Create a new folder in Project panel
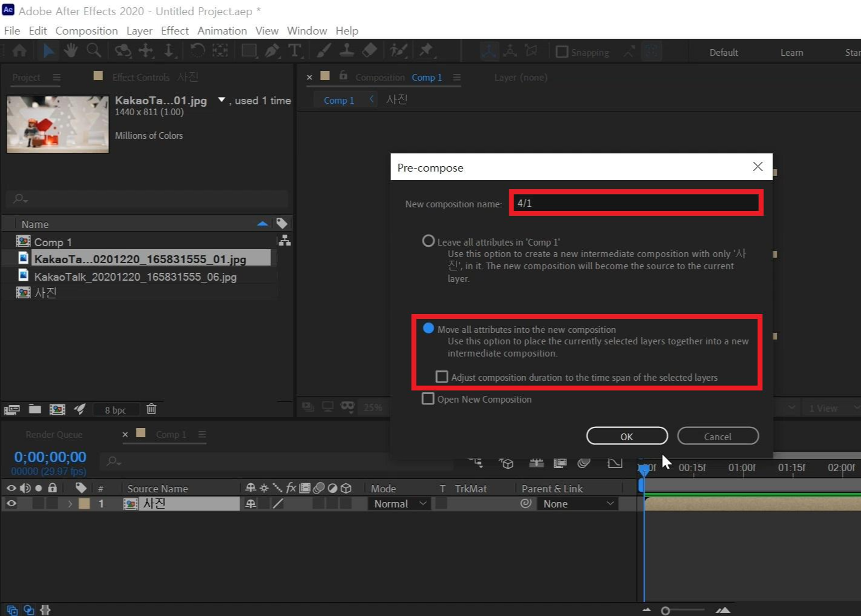 click(x=35, y=409)
